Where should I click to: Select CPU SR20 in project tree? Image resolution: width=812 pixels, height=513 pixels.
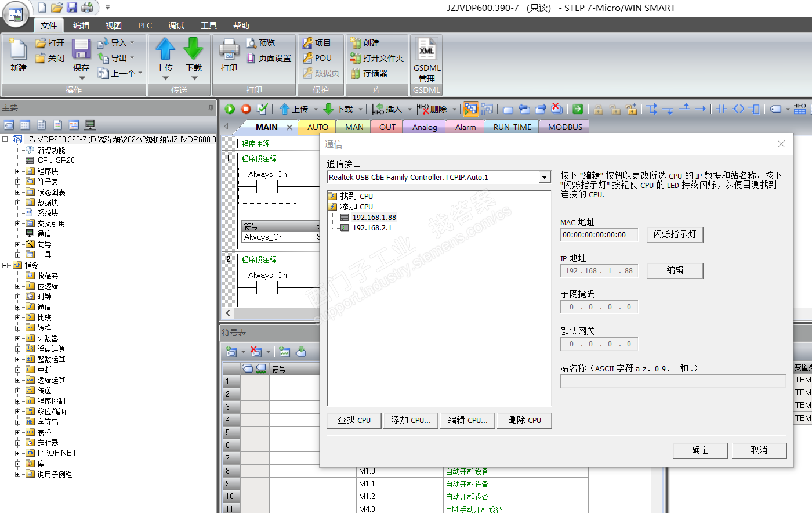[x=56, y=161]
